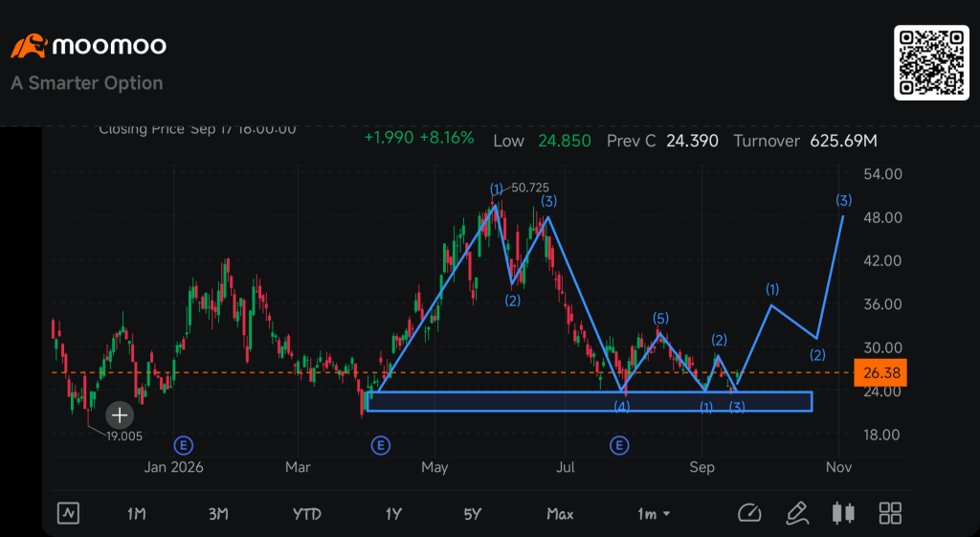The width and height of the screenshot is (980, 537).
Task: Activate the pencil drawing tool
Action: click(797, 513)
